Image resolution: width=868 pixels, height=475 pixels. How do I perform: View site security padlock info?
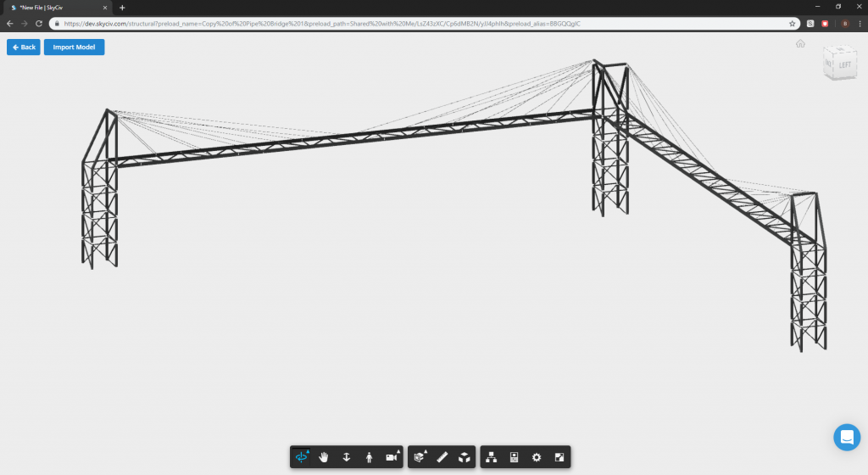57,24
